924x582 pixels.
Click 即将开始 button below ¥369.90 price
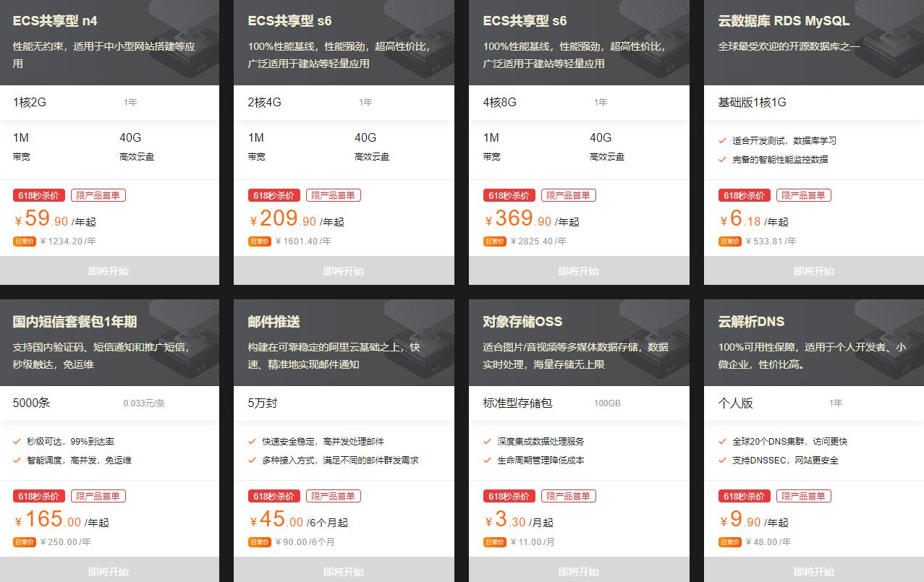[x=579, y=271]
